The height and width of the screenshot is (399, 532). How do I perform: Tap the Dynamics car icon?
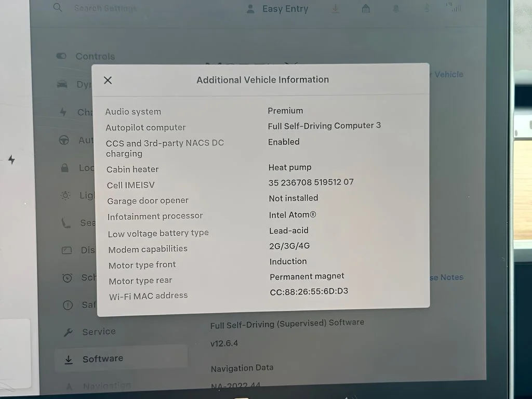(62, 84)
